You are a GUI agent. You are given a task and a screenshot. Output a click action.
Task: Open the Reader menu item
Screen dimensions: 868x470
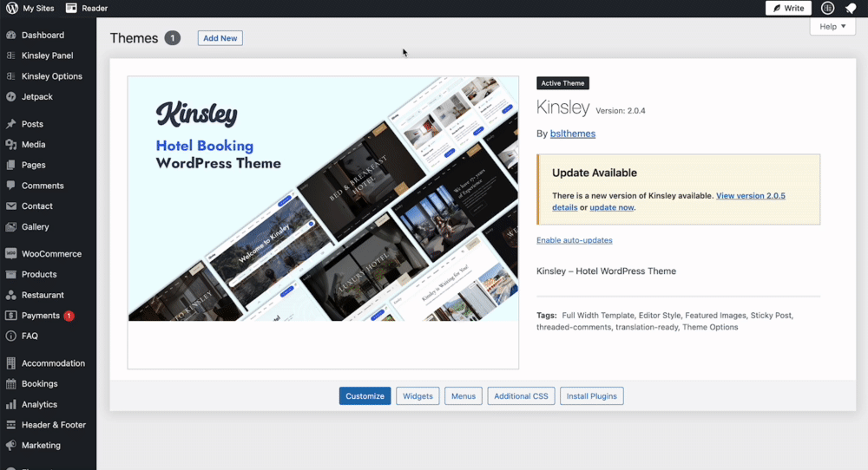[x=87, y=9]
